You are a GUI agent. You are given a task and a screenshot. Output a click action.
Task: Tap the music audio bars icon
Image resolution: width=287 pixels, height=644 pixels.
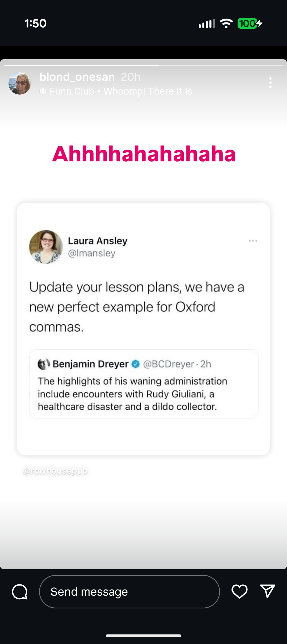[x=43, y=91]
